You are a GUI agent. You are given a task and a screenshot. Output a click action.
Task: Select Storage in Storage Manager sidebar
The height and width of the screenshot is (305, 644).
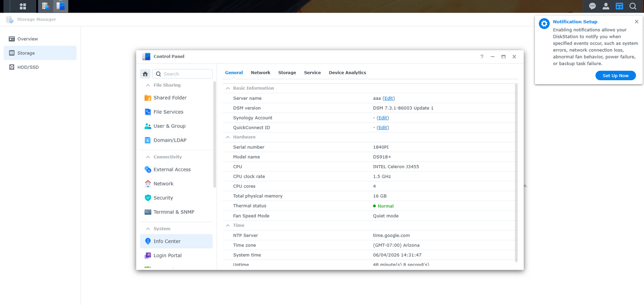pyautogui.click(x=40, y=53)
